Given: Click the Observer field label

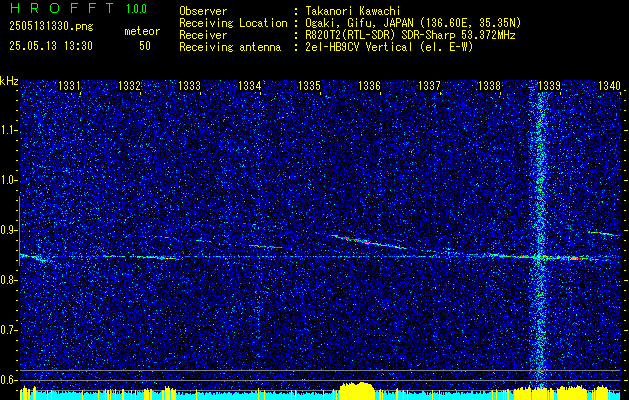Looking at the screenshot, I should (x=203, y=11).
